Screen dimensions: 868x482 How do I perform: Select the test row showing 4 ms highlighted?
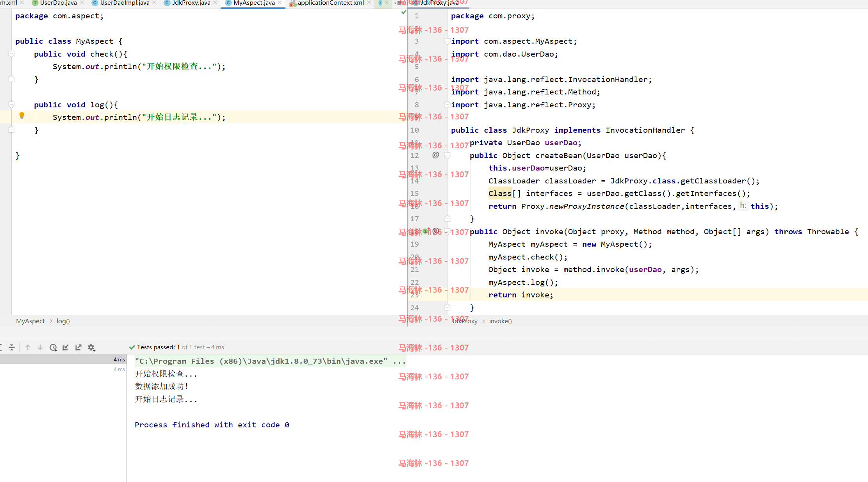(63, 359)
